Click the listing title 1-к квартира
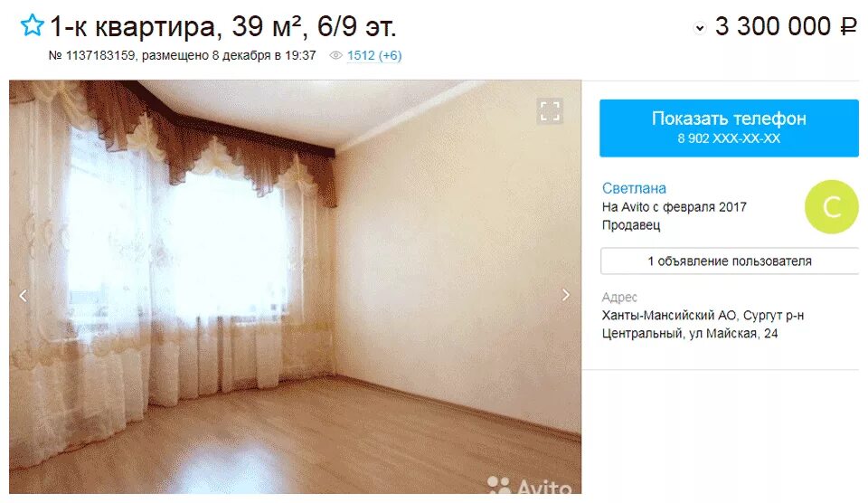 pos(223,26)
